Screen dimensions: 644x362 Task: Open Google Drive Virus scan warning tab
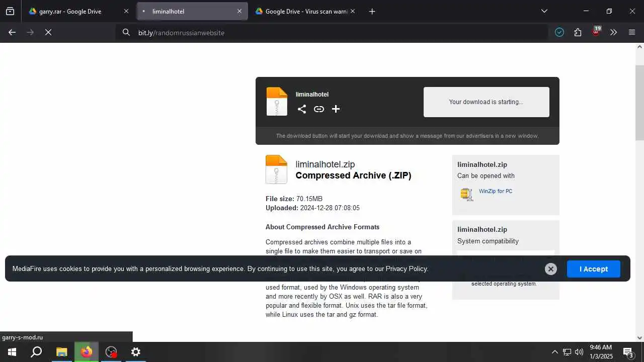(305, 11)
